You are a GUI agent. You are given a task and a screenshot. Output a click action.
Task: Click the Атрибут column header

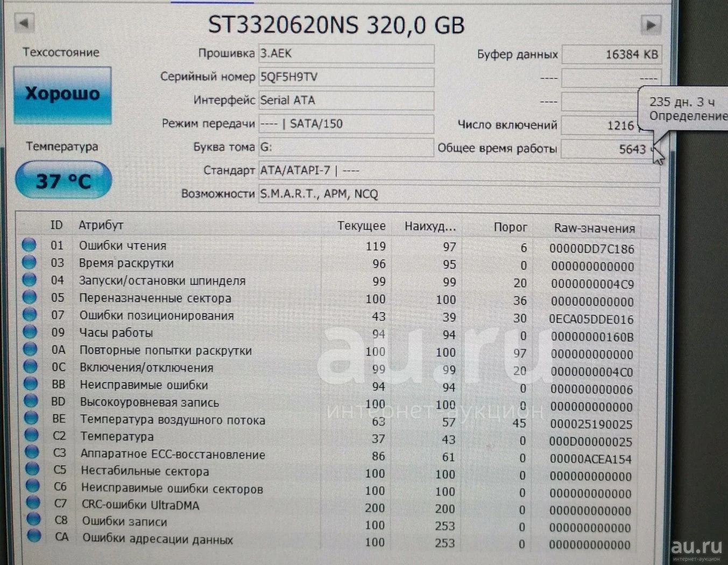(x=101, y=225)
